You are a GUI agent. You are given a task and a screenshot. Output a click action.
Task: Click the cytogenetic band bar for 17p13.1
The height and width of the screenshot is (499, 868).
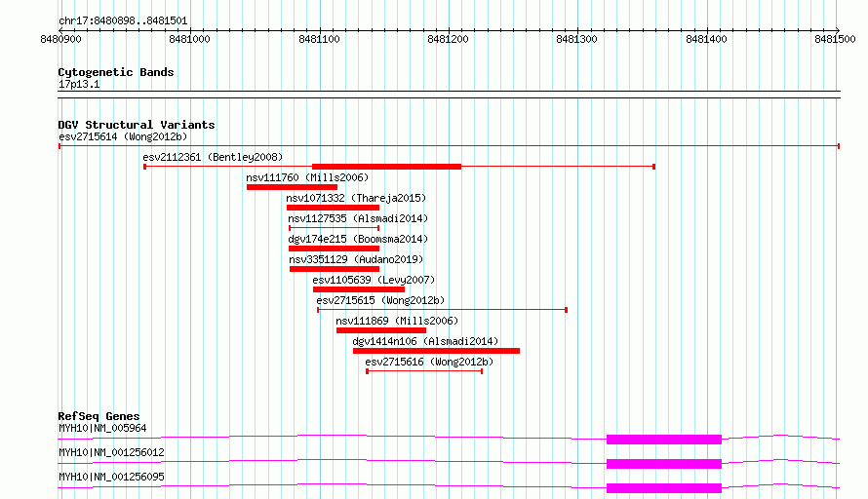pos(449,95)
